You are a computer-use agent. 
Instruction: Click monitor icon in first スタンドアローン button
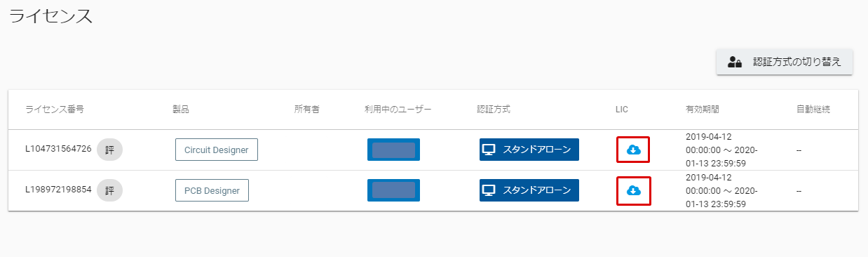pyautogui.click(x=489, y=150)
